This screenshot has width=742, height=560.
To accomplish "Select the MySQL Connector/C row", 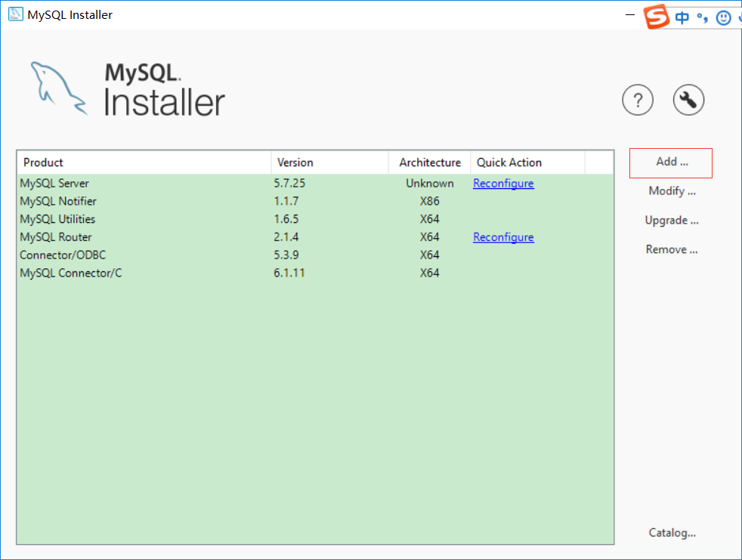I will [315, 273].
